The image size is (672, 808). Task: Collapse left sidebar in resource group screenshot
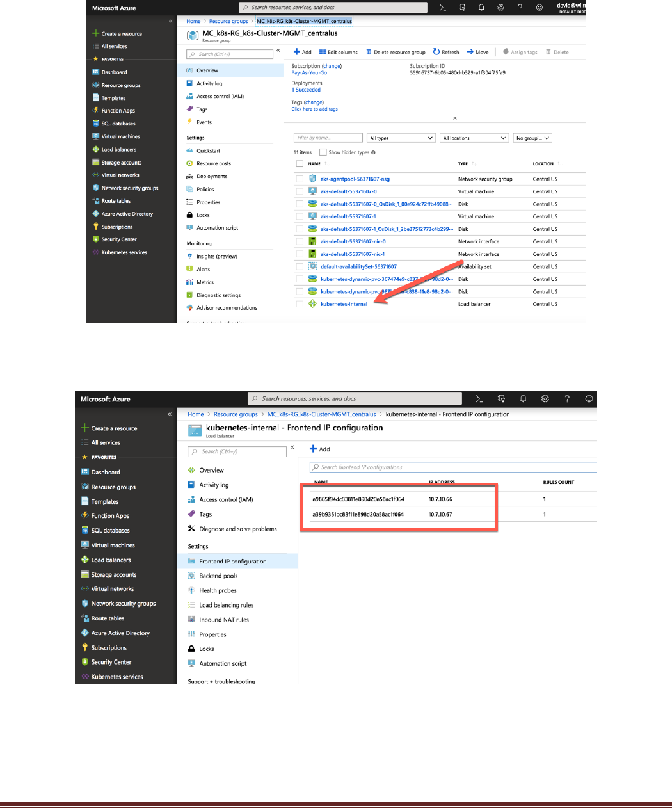[x=170, y=21]
